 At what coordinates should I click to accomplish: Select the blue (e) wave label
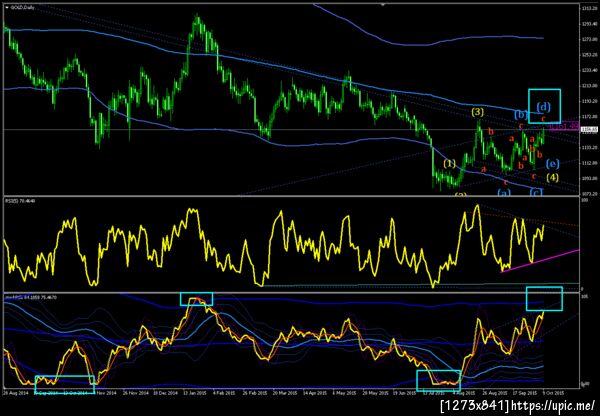553,163
